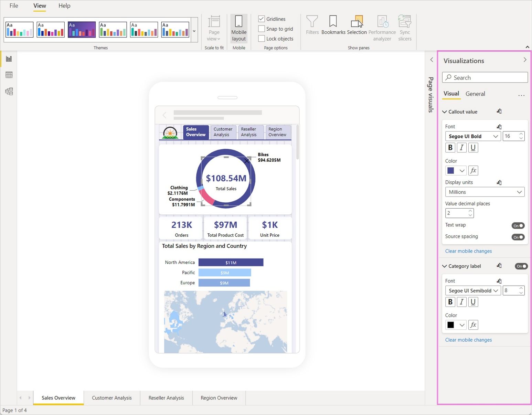Open the Bookmarks pane
Image resolution: width=532 pixels, height=415 pixels.
pyautogui.click(x=333, y=25)
